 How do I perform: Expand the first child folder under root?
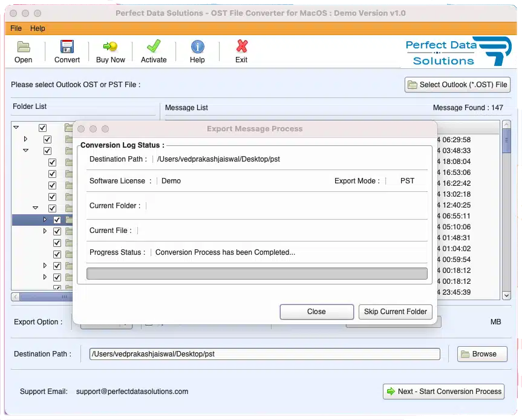tap(25, 139)
